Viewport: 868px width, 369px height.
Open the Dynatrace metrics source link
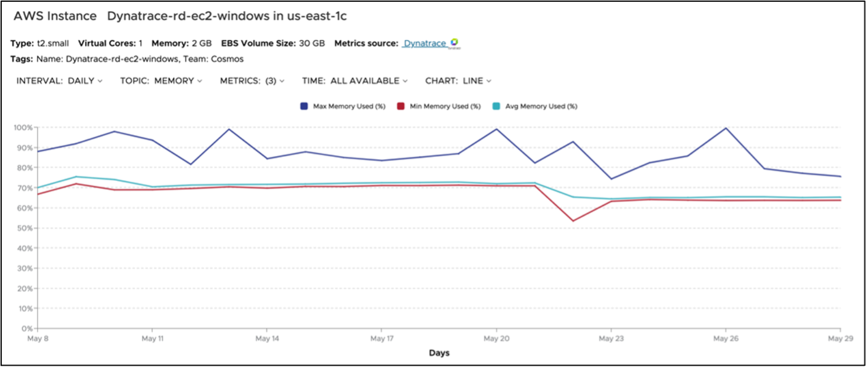[425, 43]
